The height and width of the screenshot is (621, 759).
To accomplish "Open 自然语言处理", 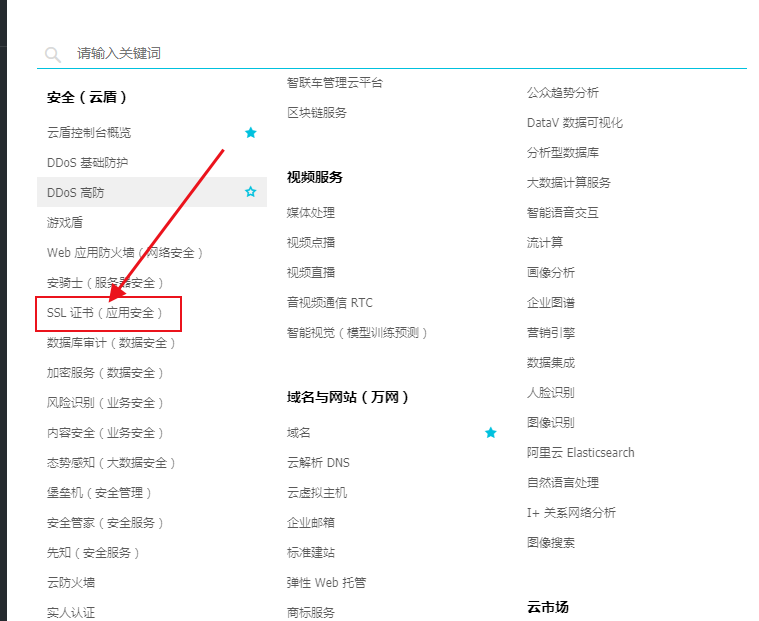I will point(563,483).
